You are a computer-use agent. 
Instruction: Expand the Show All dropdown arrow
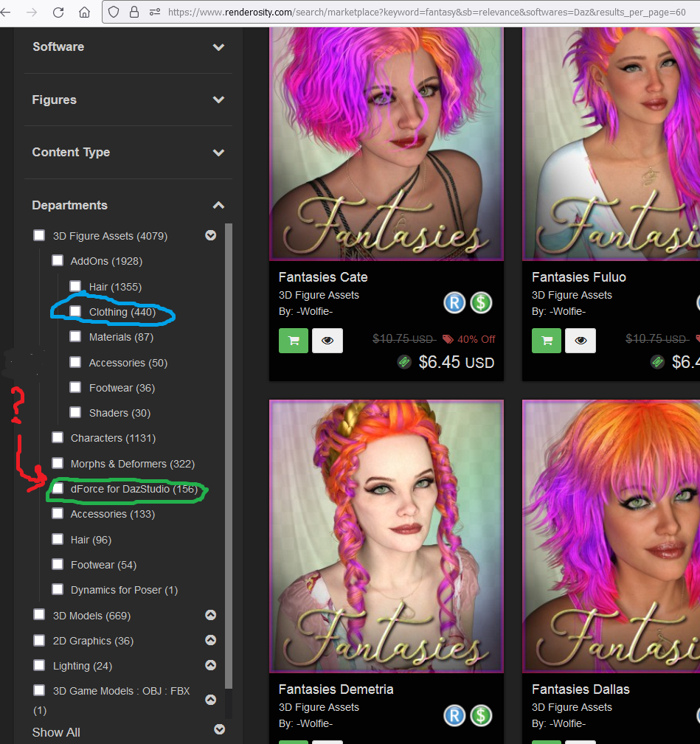tap(219, 729)
